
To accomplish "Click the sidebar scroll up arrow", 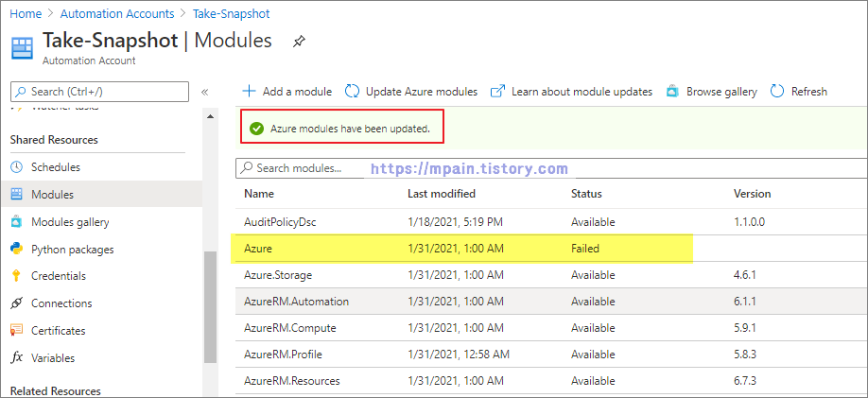I will (x=210, y=116).
